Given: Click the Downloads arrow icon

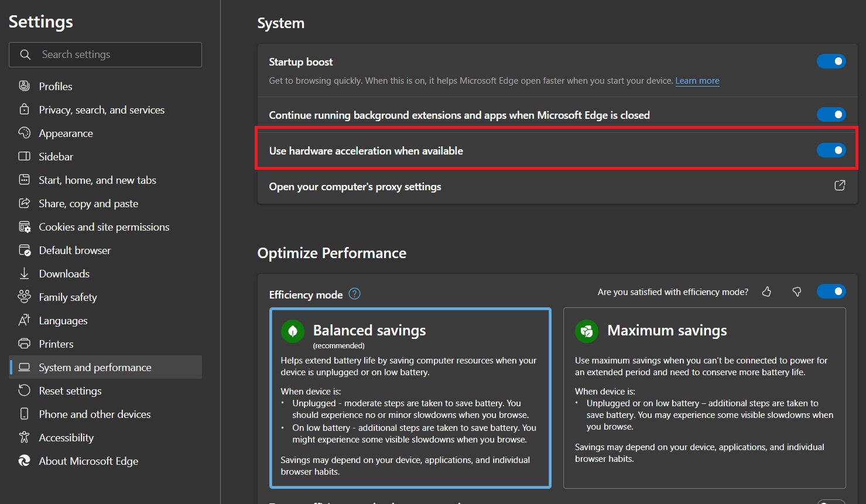Looking at the screenshot, I should 24,273.
